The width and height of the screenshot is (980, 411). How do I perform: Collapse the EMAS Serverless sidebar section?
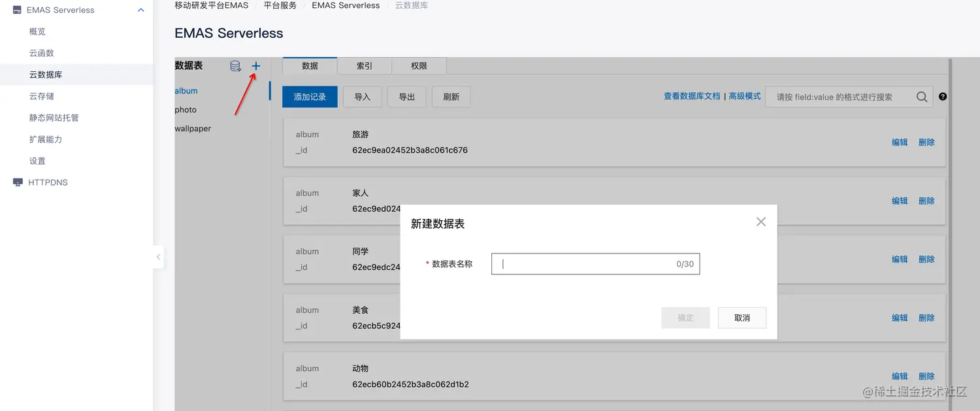click(140, 10)
